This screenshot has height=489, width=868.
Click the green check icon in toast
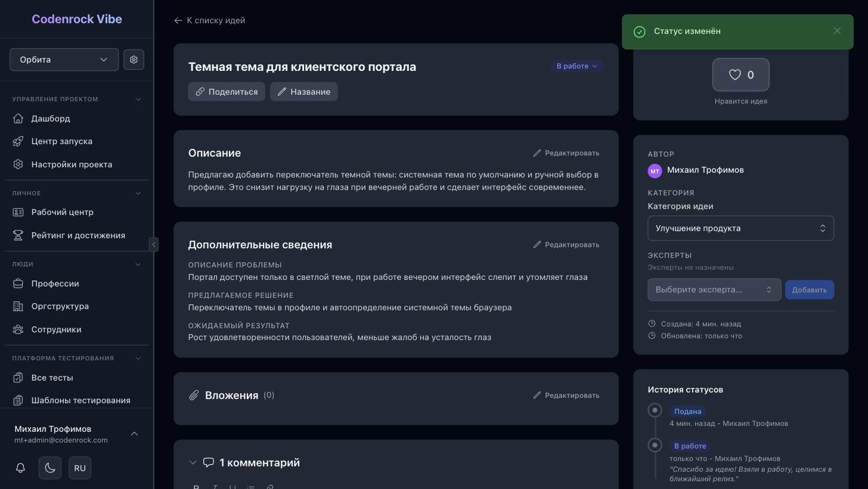point(640,32)
